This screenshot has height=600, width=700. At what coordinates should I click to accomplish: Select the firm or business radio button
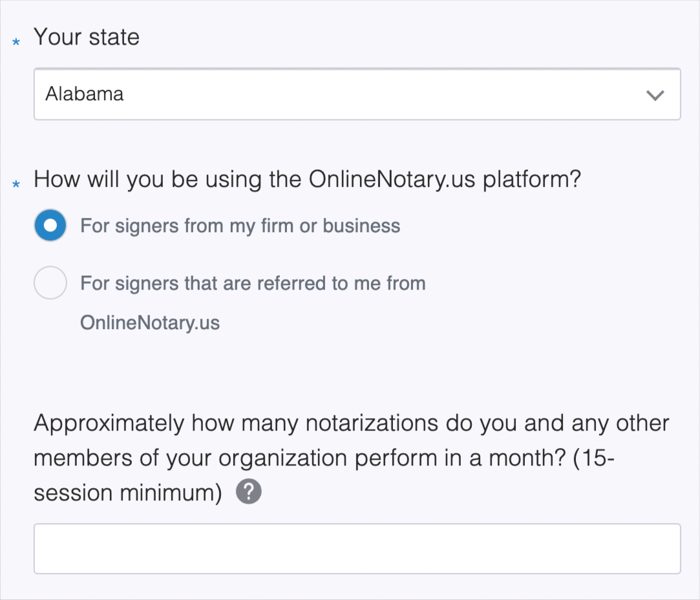click(50, 226)
